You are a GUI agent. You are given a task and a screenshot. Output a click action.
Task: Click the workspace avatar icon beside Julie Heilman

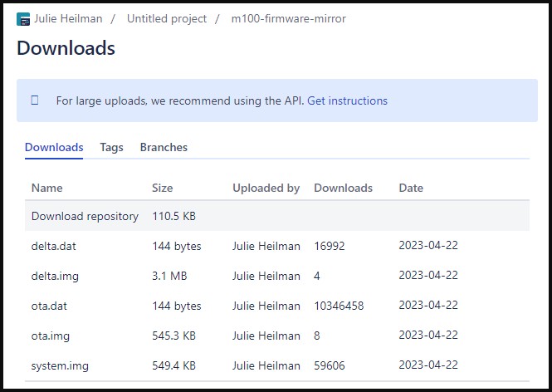click(23, 19)
